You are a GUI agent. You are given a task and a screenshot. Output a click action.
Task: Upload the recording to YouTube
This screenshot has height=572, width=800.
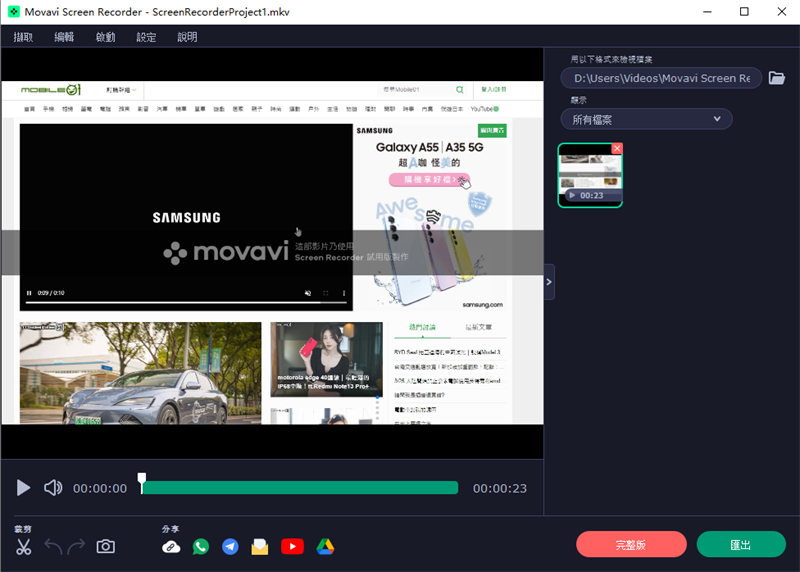[292, 547]
